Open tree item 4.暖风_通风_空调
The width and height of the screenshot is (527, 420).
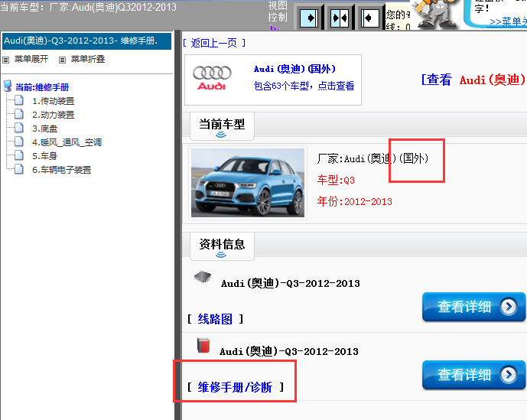pyautogui.click(x=67, y=142)
